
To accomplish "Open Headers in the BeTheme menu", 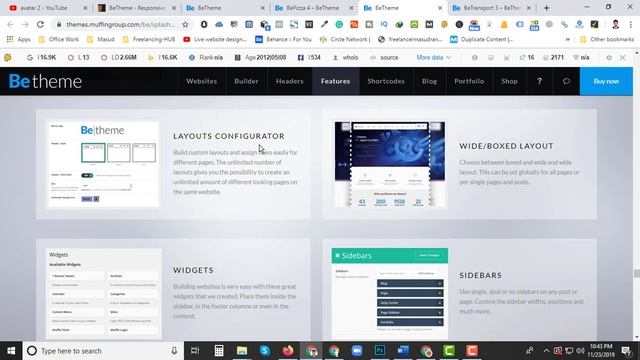I will coord(289,81).
